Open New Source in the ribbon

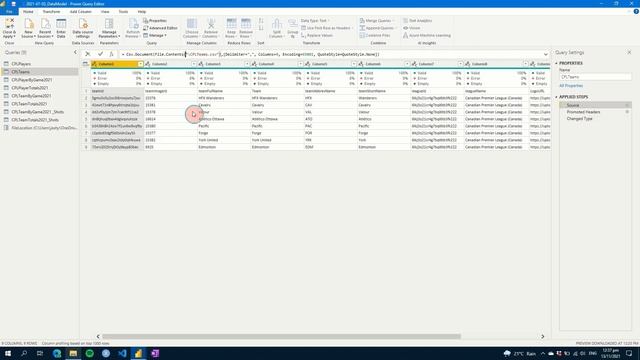(28, 29)
